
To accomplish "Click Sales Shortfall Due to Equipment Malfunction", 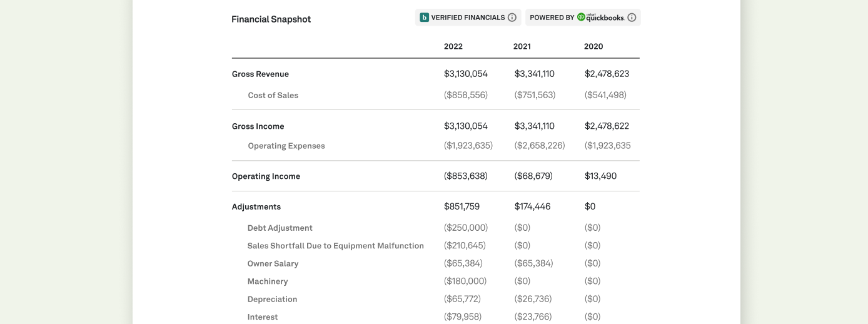I will pos(335,246).
